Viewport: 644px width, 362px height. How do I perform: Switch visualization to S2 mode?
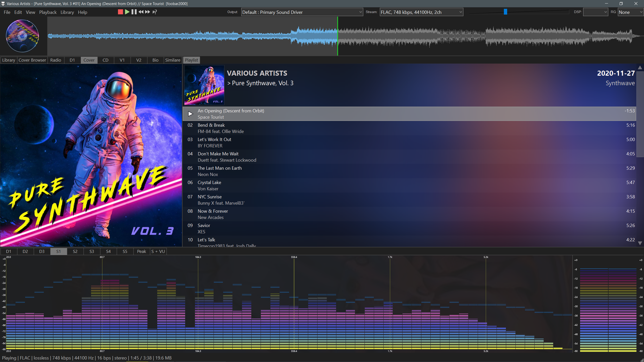[75, 251]
